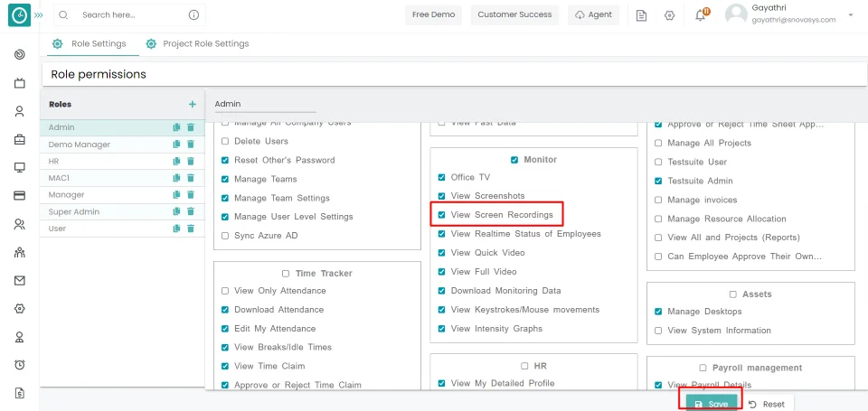Image resolution: width=868 pixels, height=411 pixels.
Task: Click the plus icon to add role
Action: coord(192,105)
